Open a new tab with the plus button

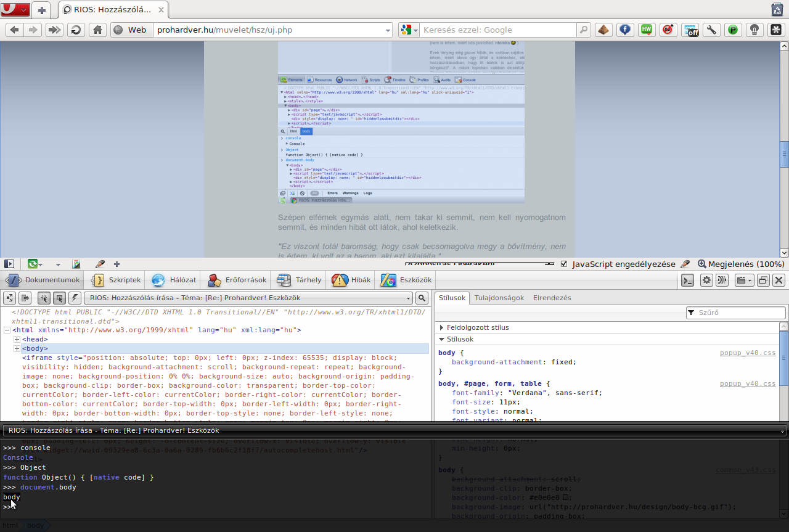coord(42,10)
